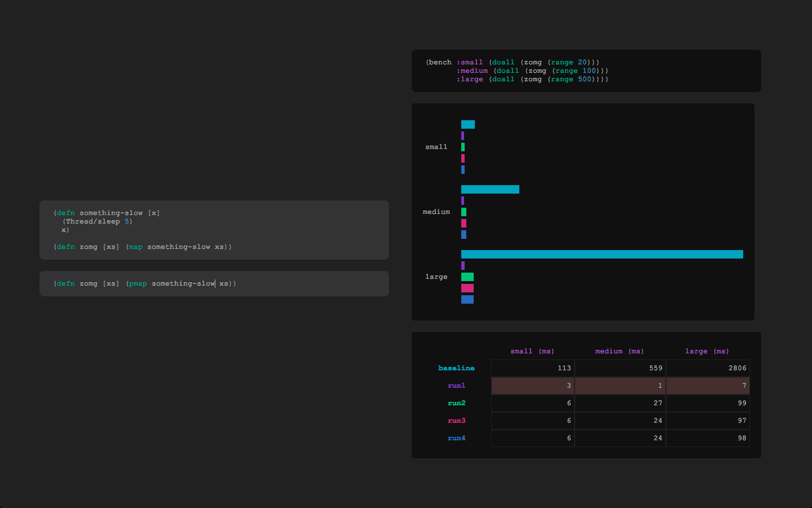Screen dimensions: 812x508
Task: Expand the small group label on the chart
Action: [436, 147]
